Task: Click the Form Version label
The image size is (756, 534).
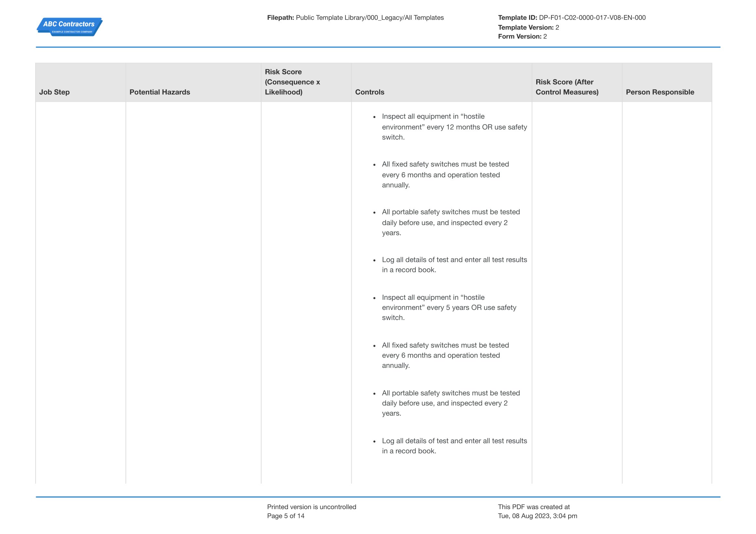Action: tap(520, 37)
